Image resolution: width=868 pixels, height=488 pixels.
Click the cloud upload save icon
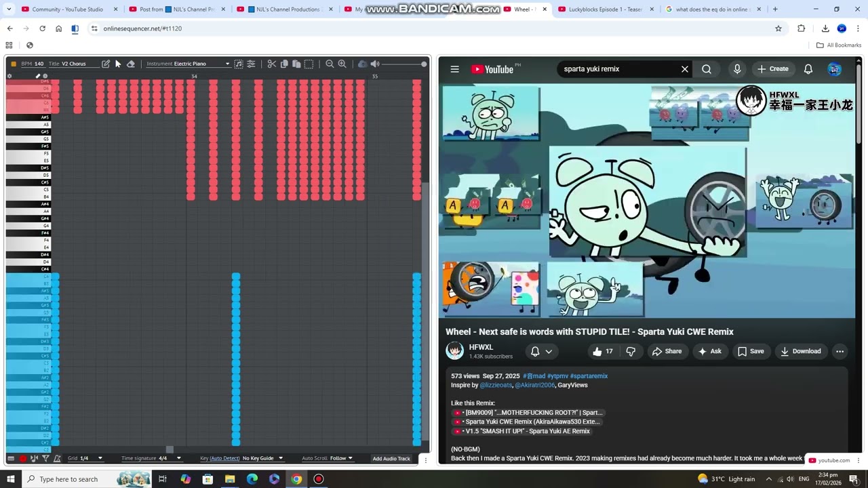362,64
